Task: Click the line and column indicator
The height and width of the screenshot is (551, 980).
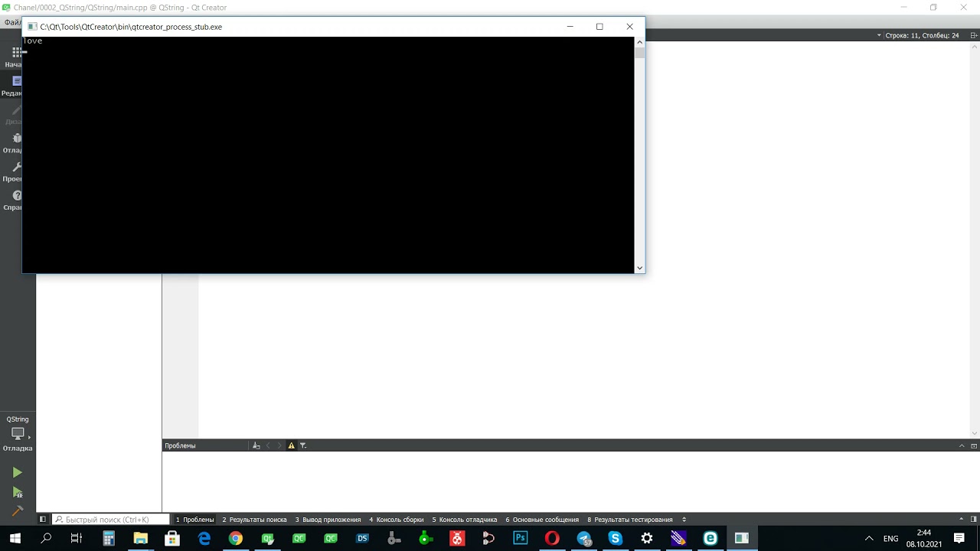Action: point(922,35)
